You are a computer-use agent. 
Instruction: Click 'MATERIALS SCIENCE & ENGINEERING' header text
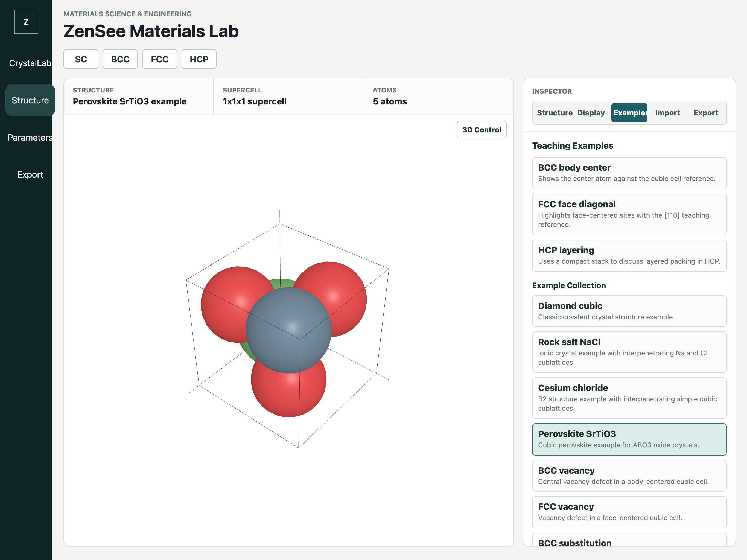[128, 14]
